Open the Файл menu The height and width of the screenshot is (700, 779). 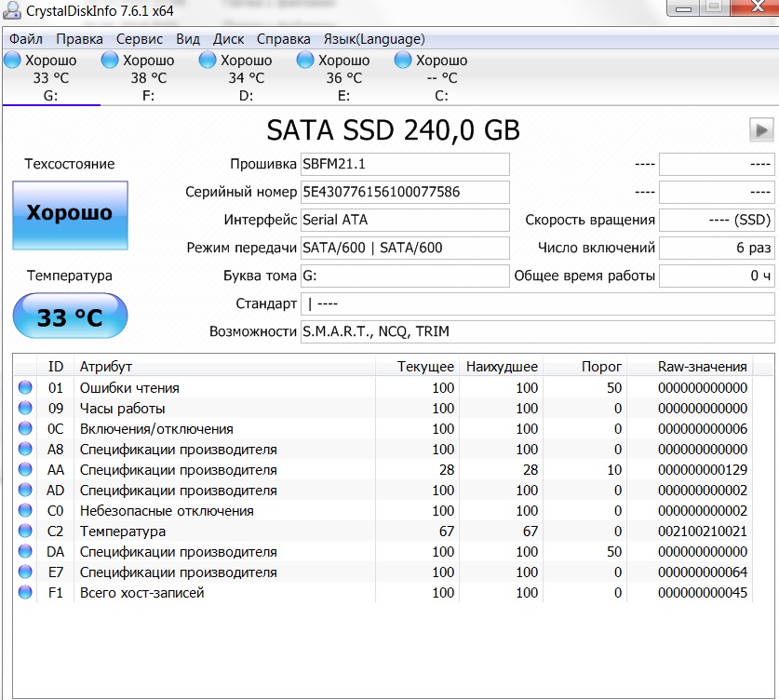pos(26,39)
